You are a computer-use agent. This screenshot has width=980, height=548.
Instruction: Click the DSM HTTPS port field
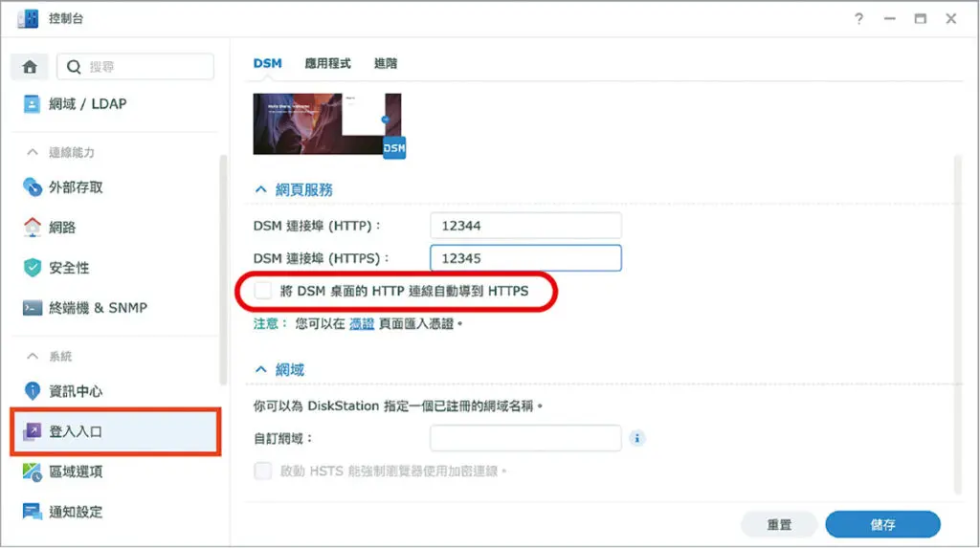point(525,258)
